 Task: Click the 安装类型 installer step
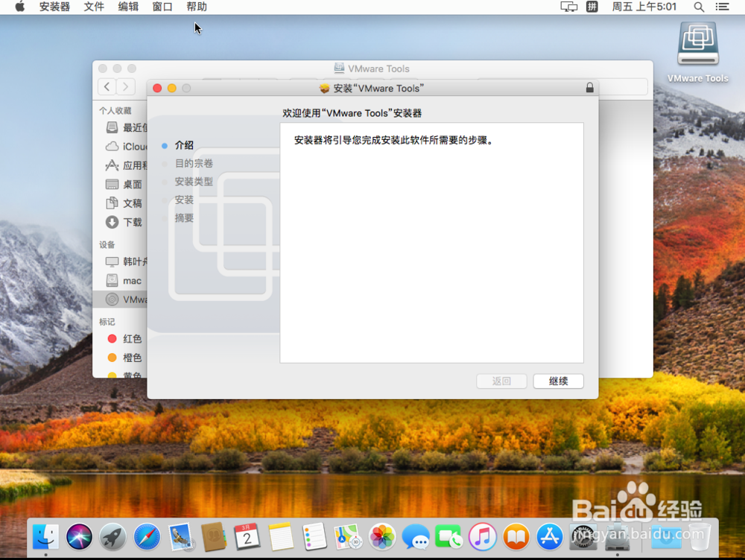(194, 182)
